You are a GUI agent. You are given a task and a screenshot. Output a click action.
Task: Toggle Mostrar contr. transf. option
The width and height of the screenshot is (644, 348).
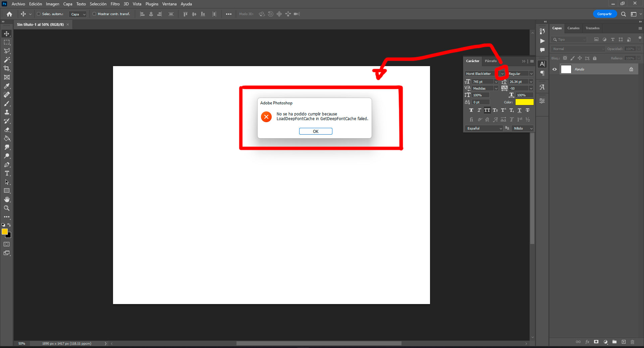[94, 14]
